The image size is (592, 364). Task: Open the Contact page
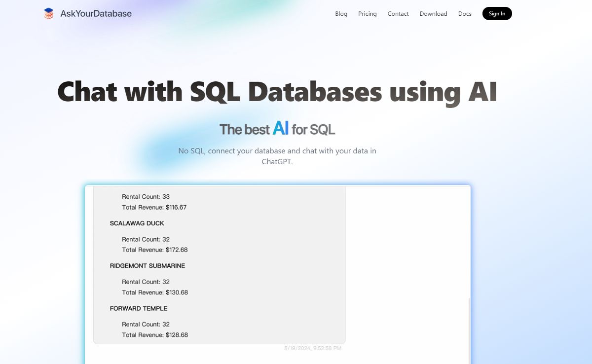pyautogui.click(x=398, y=14)
